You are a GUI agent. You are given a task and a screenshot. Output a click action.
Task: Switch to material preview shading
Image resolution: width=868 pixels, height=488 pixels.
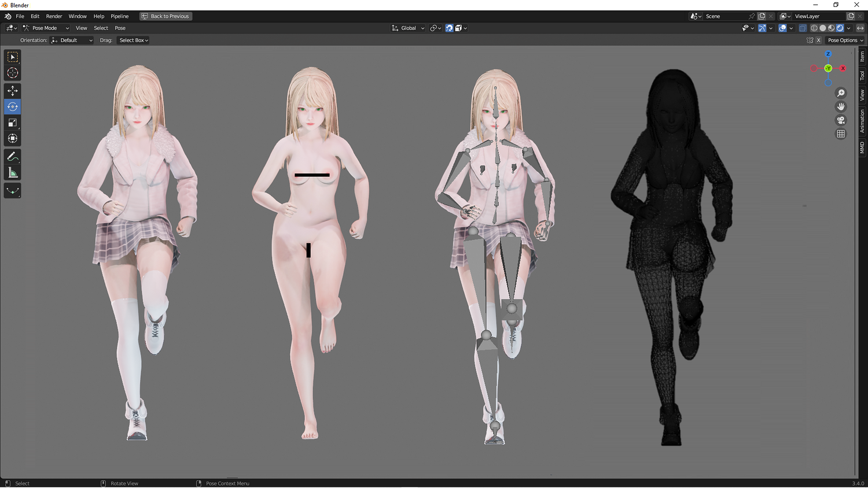[832, 28]
